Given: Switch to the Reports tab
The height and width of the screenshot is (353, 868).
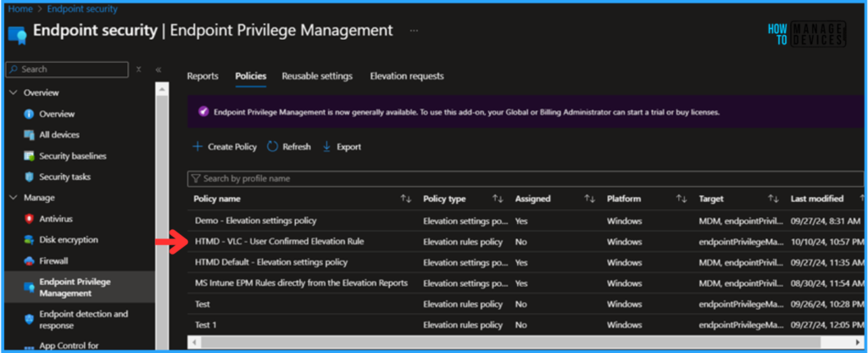Looking at the screenshot, I should click(x=203, y=76).
